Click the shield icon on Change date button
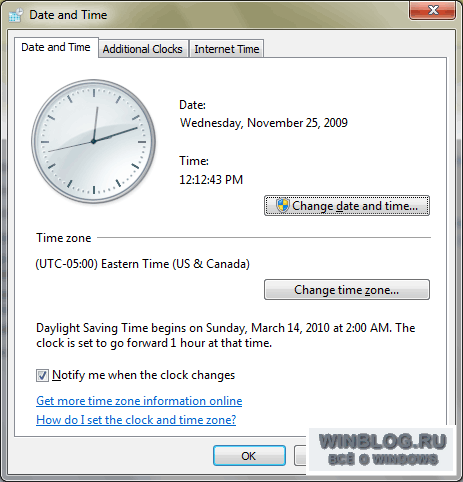Viewport: 463px width, 482px height. [x=282, y=205]
